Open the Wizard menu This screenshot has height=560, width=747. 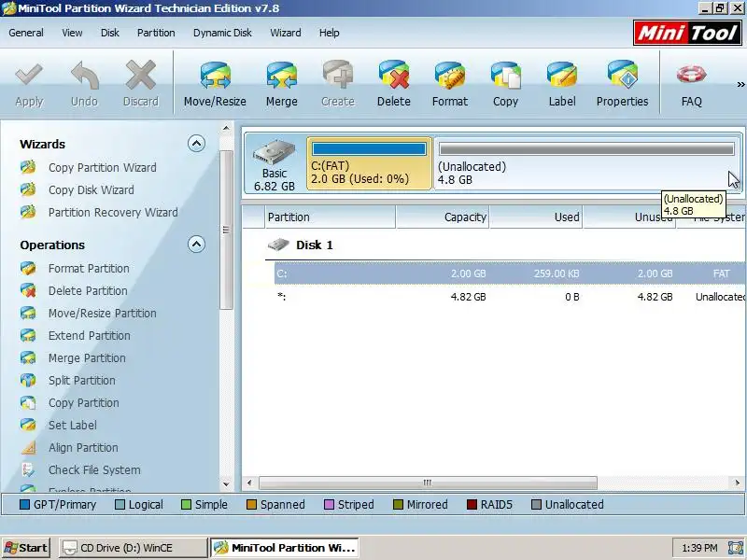click(286, 33)
